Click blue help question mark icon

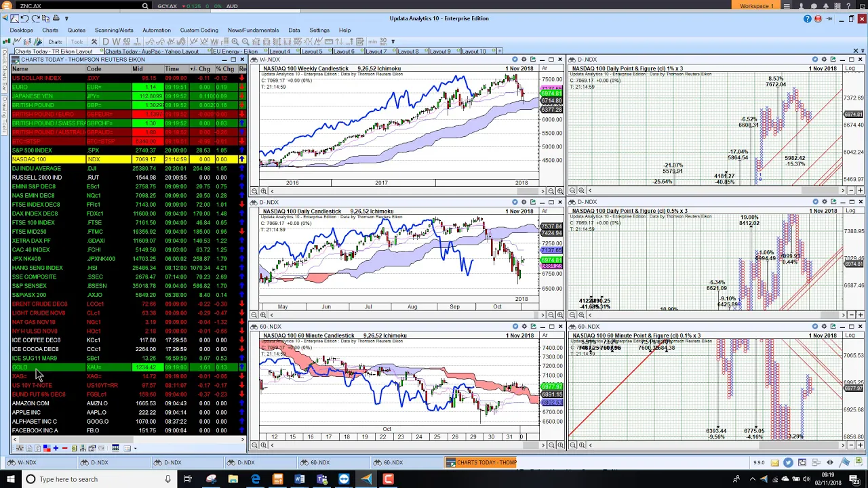pos(808,18)
